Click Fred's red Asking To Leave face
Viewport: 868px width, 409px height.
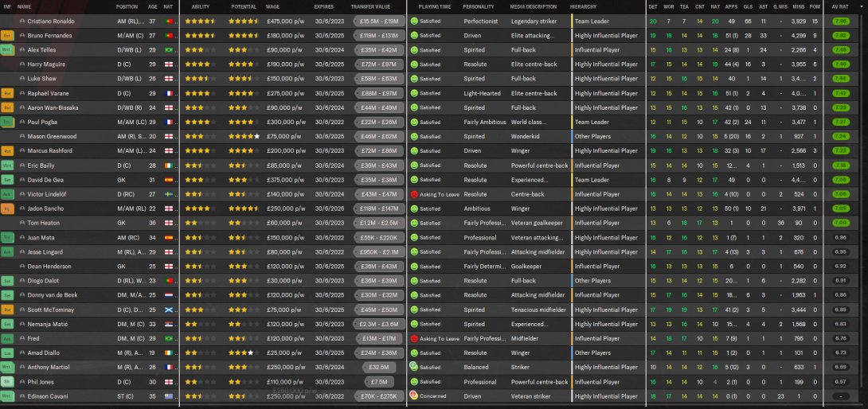click(x=413, y=338)
